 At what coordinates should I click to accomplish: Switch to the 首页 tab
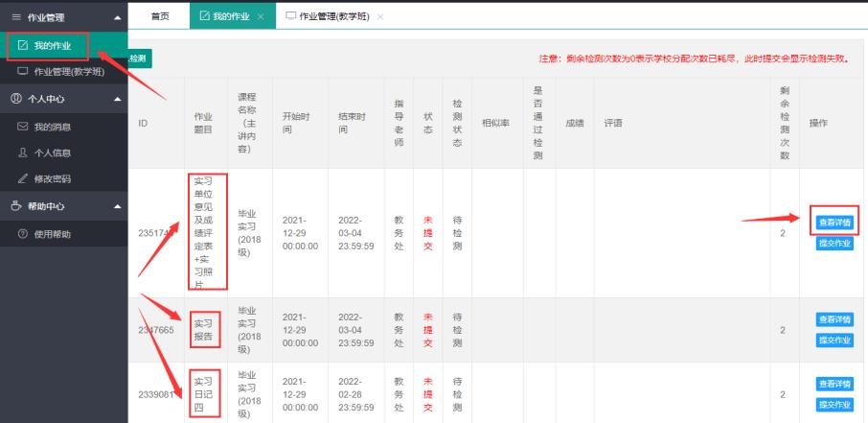pyautogui.click(x=161, y=17)
